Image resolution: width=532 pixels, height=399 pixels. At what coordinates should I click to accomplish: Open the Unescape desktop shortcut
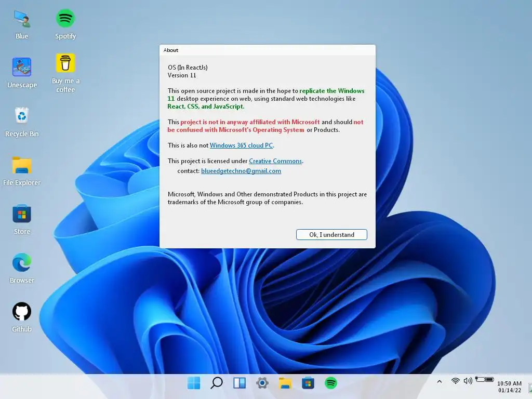pyautogui.click(x=22, y=73)
